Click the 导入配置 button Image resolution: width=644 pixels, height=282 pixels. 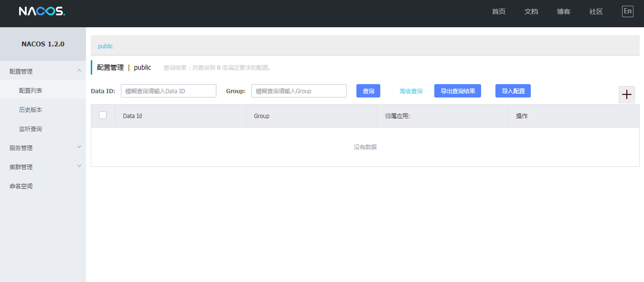click(x=513, y=91)
